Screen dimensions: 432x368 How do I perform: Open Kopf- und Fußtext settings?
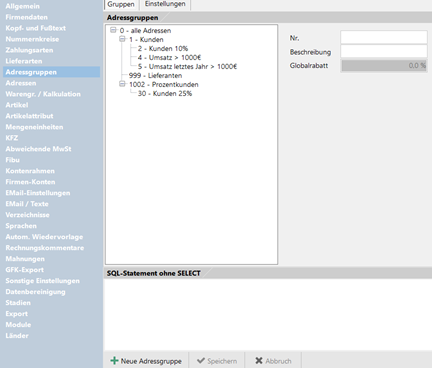(x=35, y=28)
